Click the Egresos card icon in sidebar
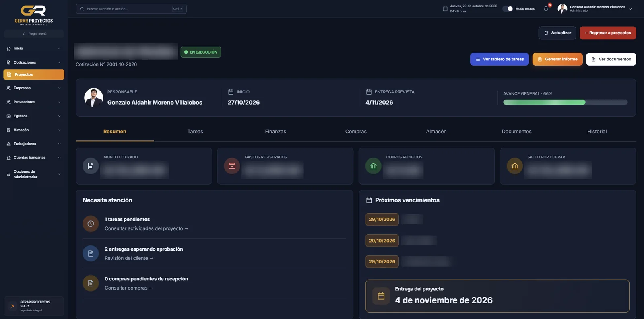Viewport: 644px width, 319px height. click(9, 116)
